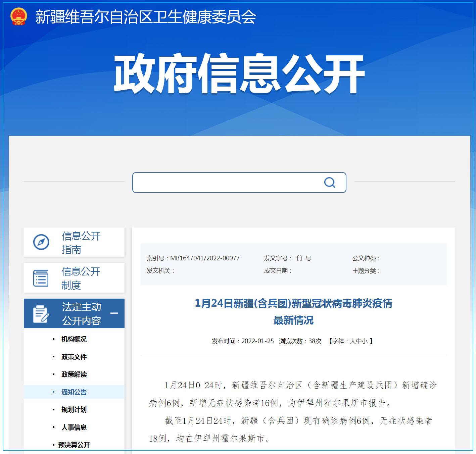This screenshot has height=454, width=476.
Task: Click the 浏览次数 38次 counter text
Action: tap(300, 341)
